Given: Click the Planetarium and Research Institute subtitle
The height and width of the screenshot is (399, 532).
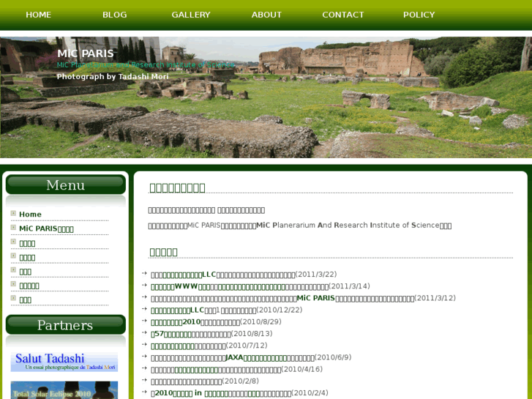Looking at the screenshot, I should point(146,65).
